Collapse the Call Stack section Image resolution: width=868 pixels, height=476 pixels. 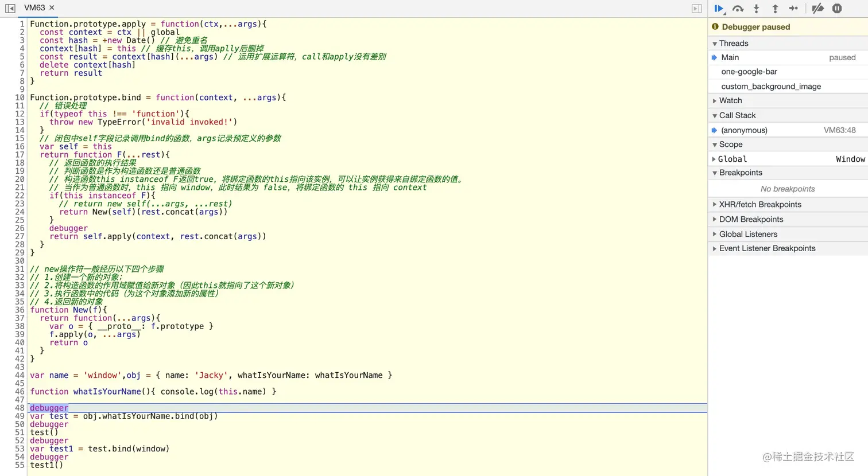pos(788,115)
